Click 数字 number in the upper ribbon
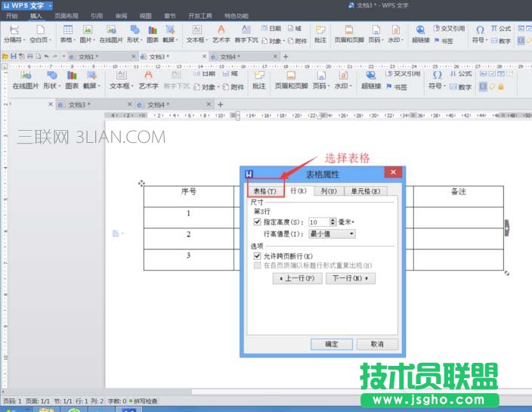This screenshot has height=412, width=532. click(x=501, y=41)
